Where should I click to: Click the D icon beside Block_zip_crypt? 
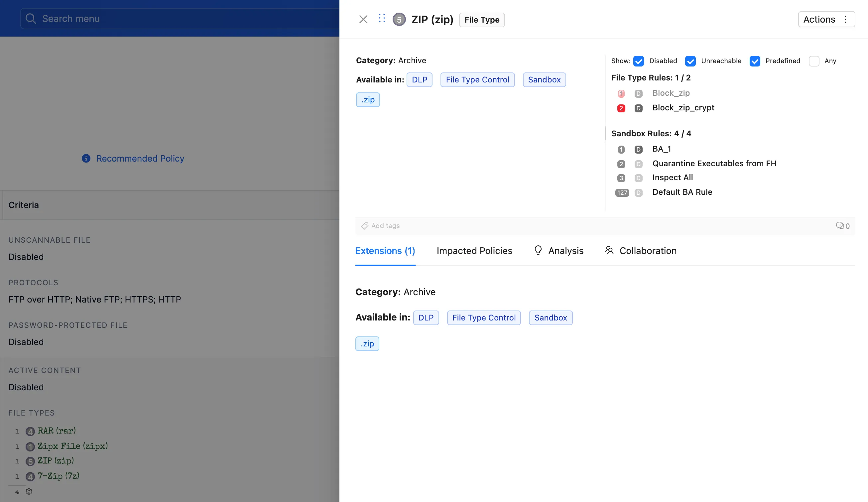coord(638,108)
